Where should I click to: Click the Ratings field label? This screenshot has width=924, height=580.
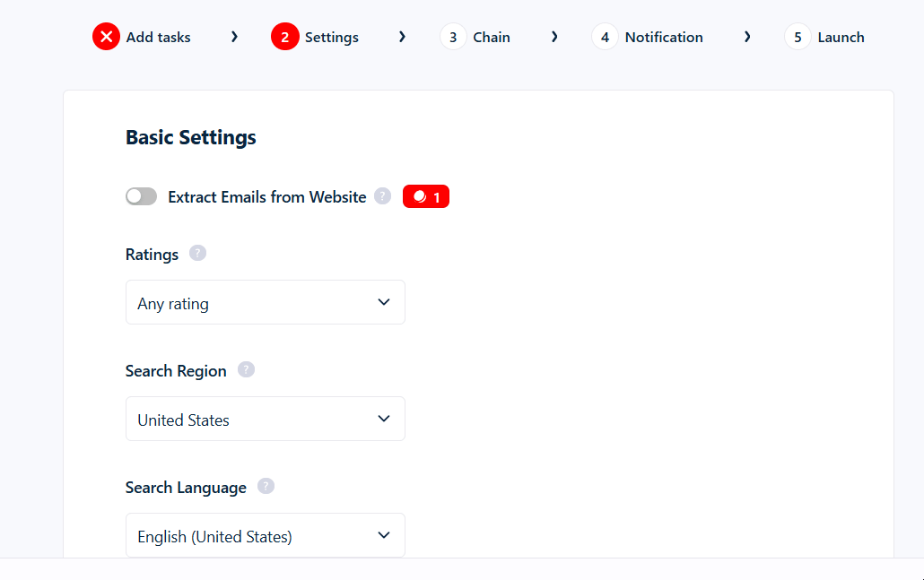point(152,255)
